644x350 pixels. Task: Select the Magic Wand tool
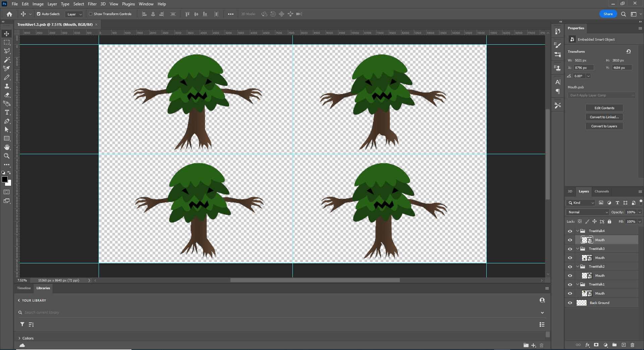click(x=7, y=60)
